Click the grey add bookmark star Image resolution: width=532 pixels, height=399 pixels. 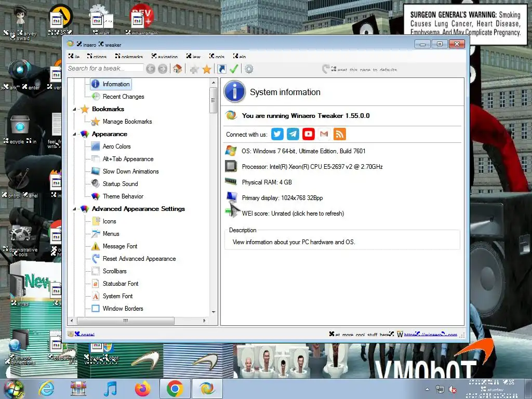tap(194, 70)
